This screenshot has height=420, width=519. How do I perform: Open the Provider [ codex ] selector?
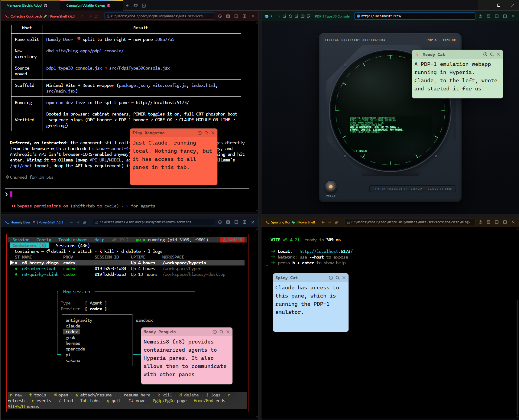(96, 309)
